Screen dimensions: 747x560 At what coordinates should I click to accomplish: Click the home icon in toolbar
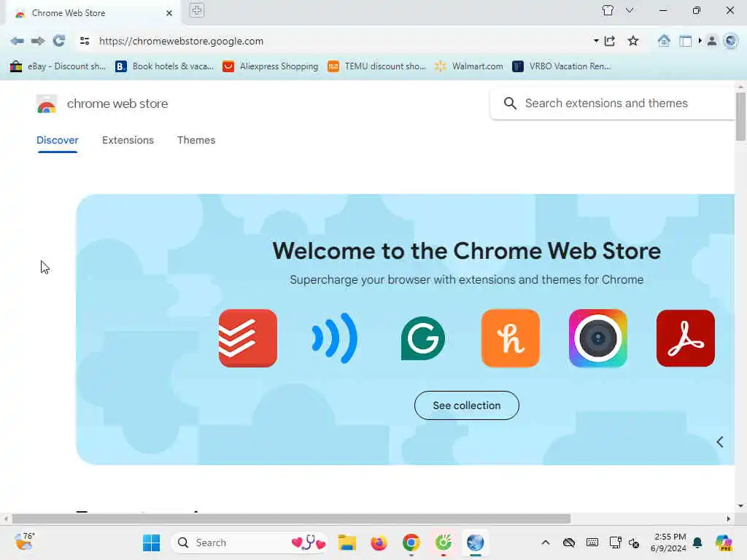(x=664, y=41)
